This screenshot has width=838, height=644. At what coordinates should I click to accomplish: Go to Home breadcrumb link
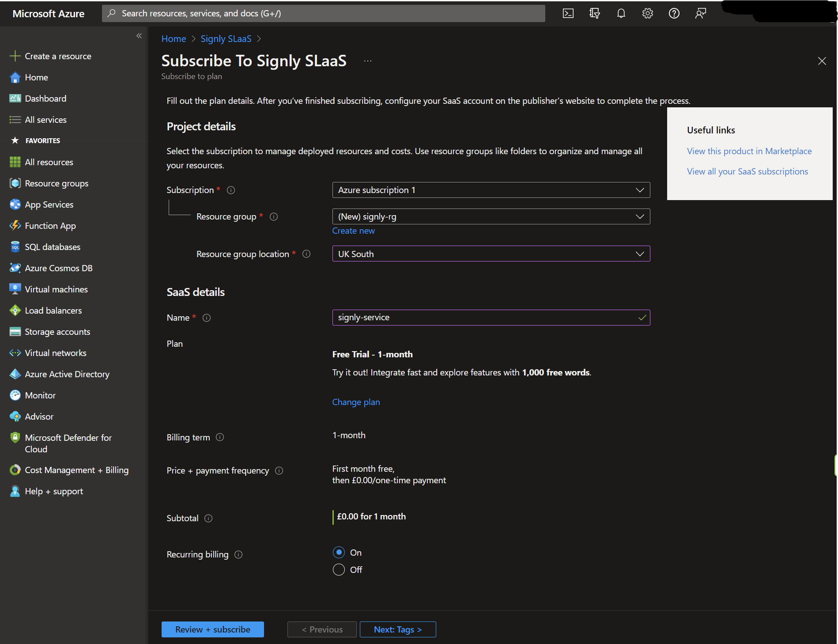174,39
